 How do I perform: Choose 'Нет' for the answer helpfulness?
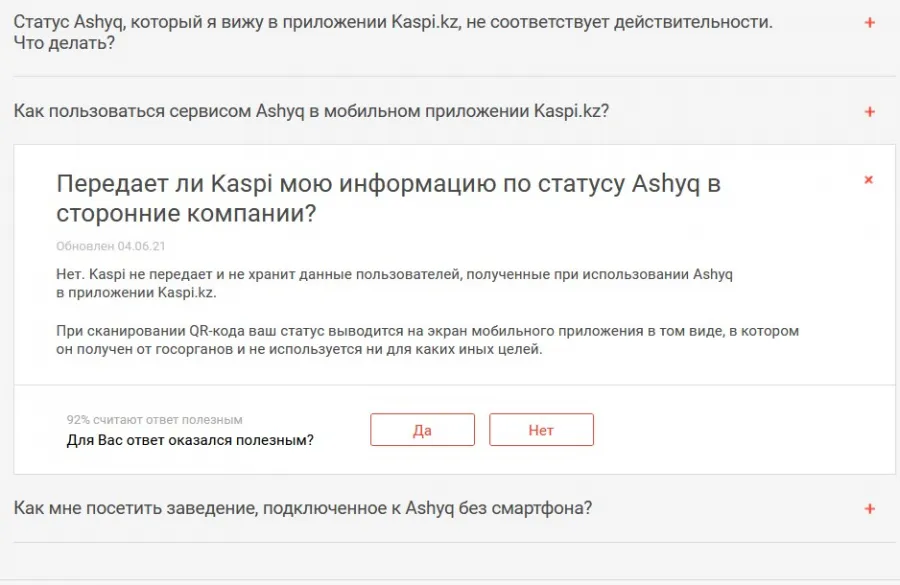tap(541, 429)
